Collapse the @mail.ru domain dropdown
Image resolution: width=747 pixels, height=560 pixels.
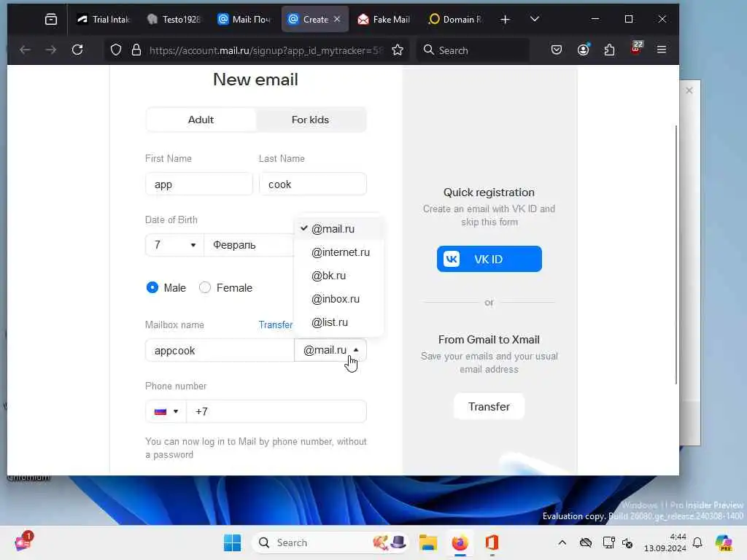(330, 350)
